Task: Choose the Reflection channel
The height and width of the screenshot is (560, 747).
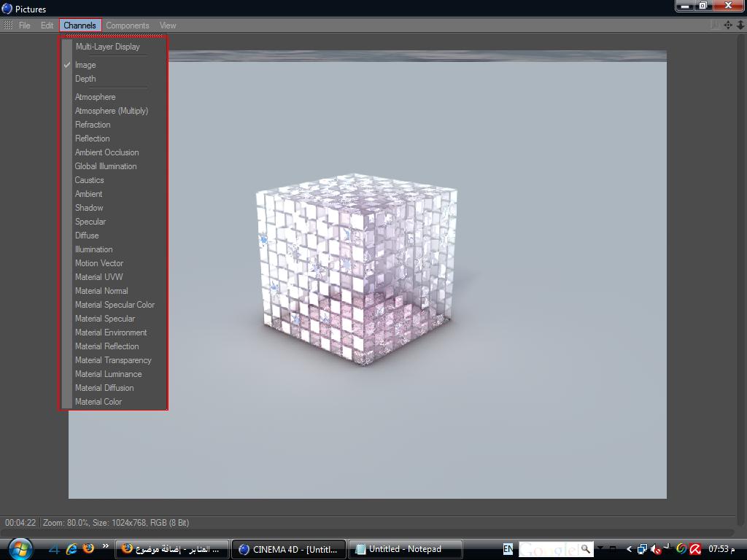Action: tap(115, 138)
